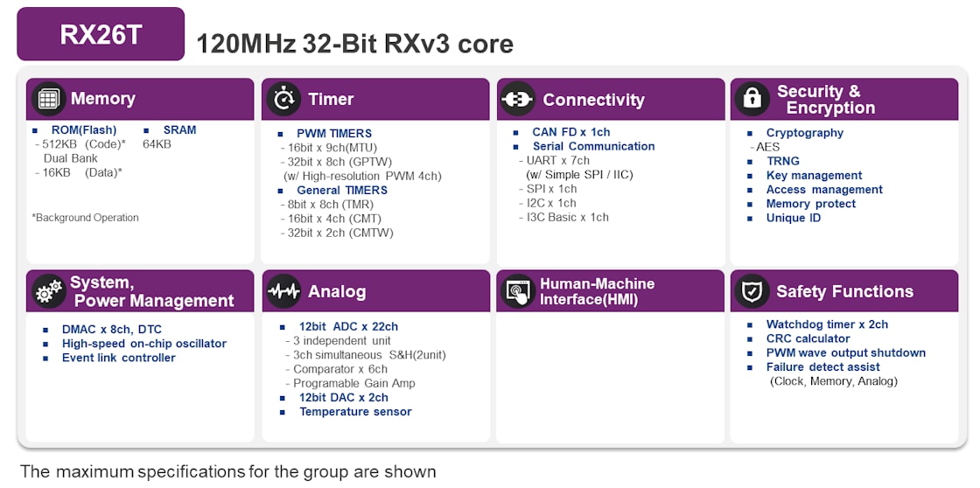Click the General TIMERS label

342,190
